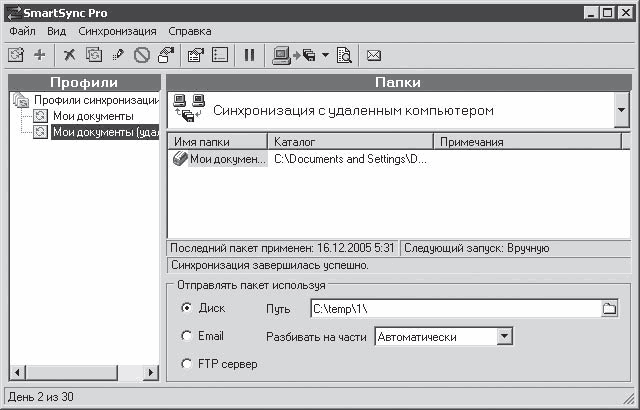640x410 pixels.
Task: Click the two-computers sync type icon
Action: [189, 109]
